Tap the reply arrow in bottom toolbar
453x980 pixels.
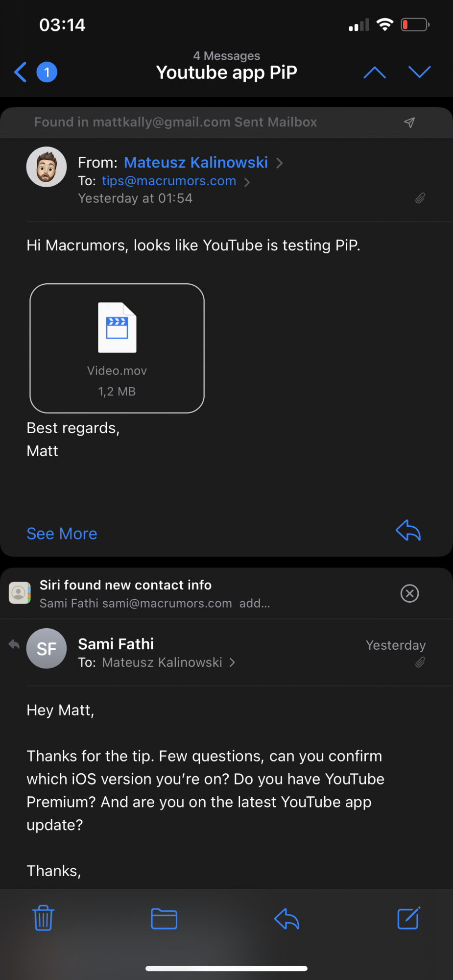tap(286, 918)
